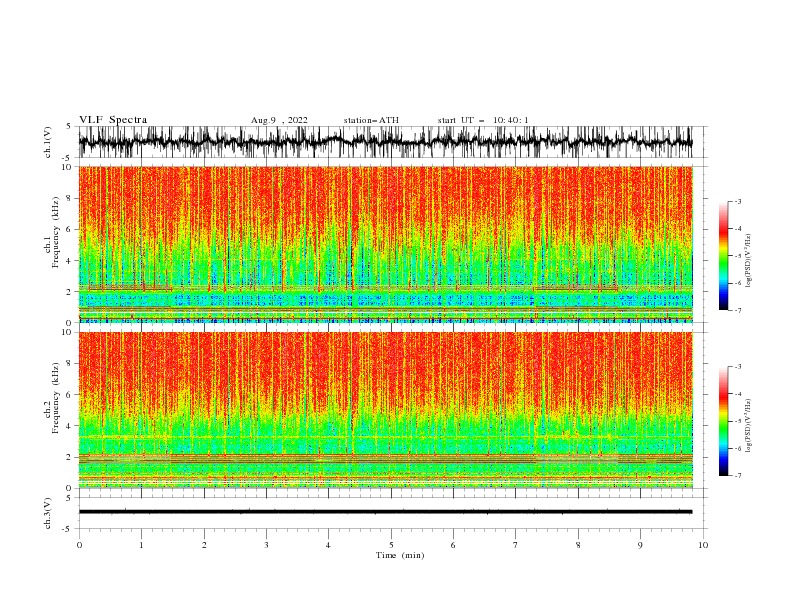Click the ch.2 spectrogram plot
Screen dimensions: 792x612
[x=385, y=410]
